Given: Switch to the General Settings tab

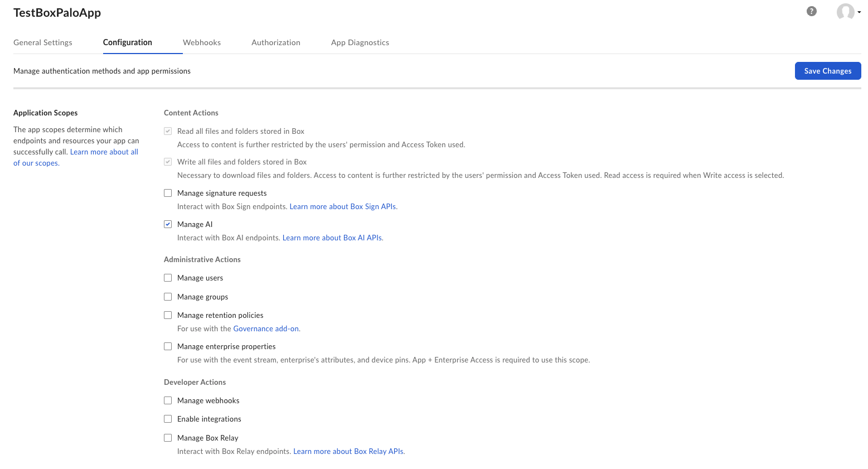Looking at the screenshot, I should click(43, 42).
